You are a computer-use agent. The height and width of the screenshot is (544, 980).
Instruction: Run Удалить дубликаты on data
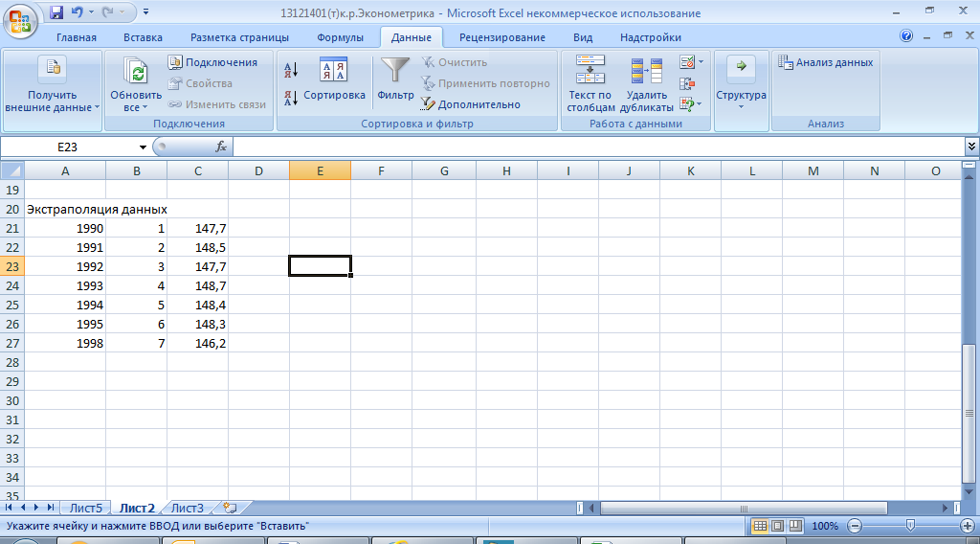(646, 84)
